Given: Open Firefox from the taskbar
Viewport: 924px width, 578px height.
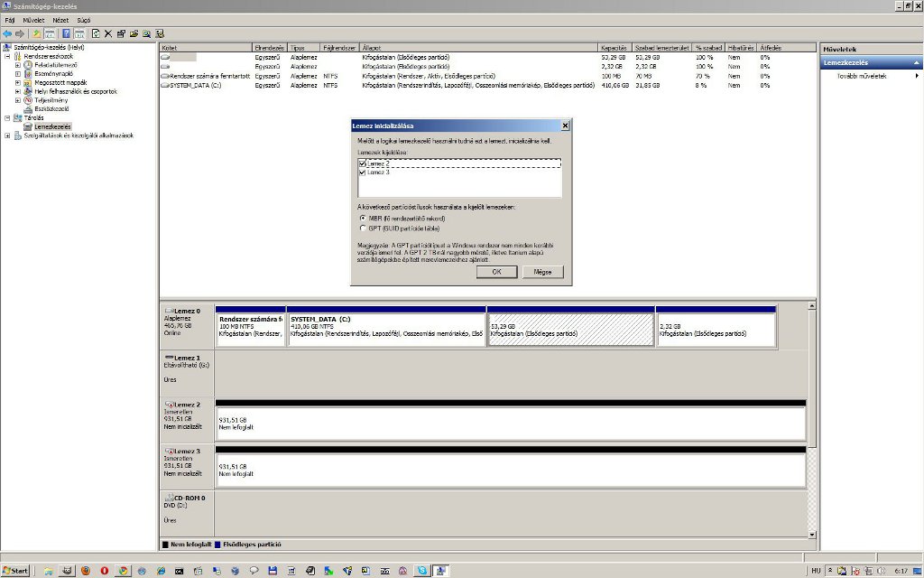Looking at the screenshot, I should [86, 571].
